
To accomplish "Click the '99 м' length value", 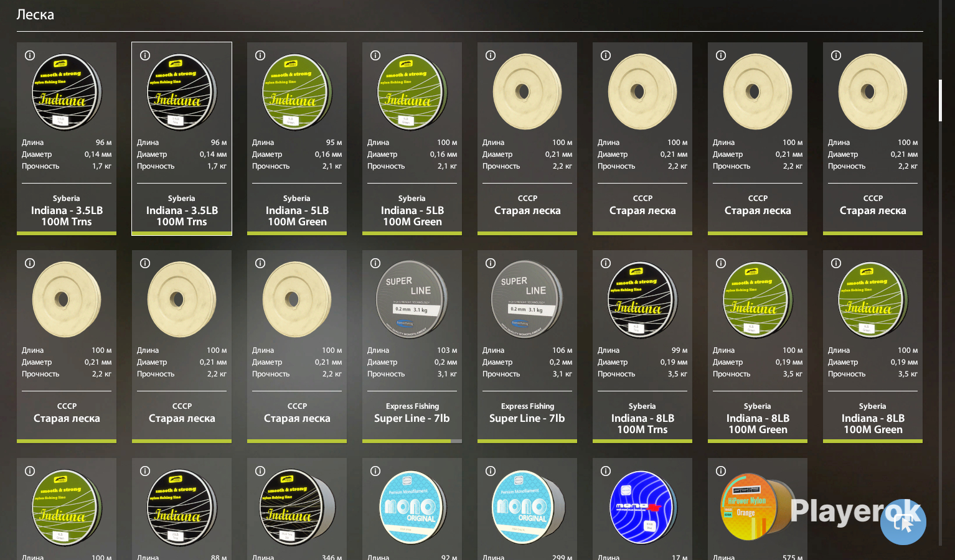I will [x=679, y=350].
